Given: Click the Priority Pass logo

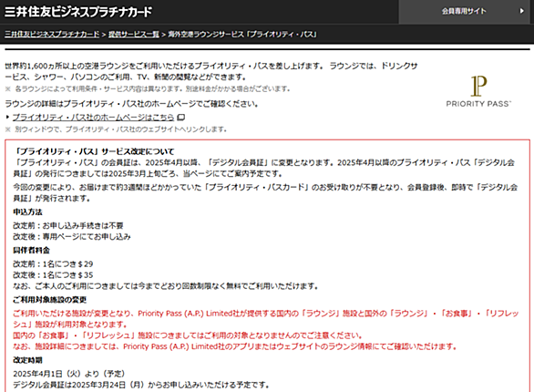Looking at the screenshot, I should click(478, 91).
